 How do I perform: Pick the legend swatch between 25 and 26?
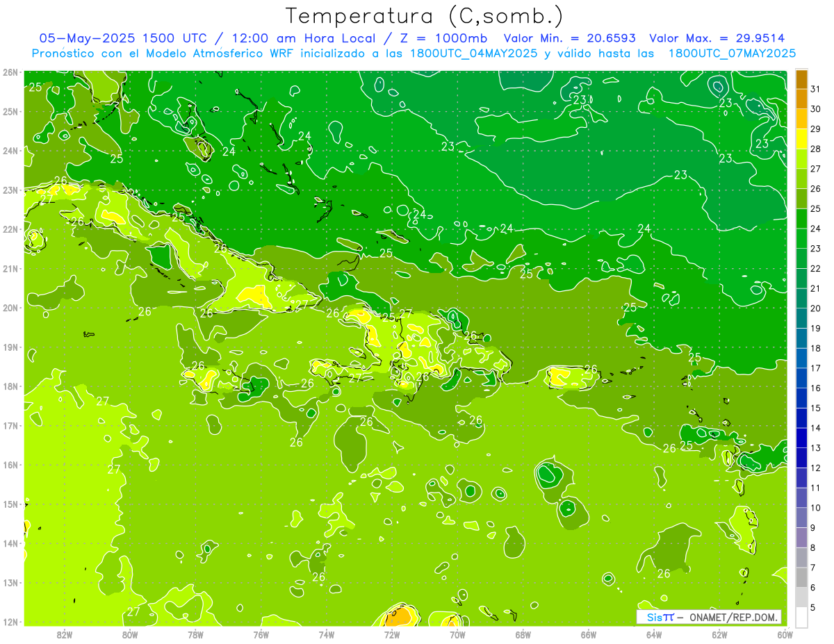point(801,199)
